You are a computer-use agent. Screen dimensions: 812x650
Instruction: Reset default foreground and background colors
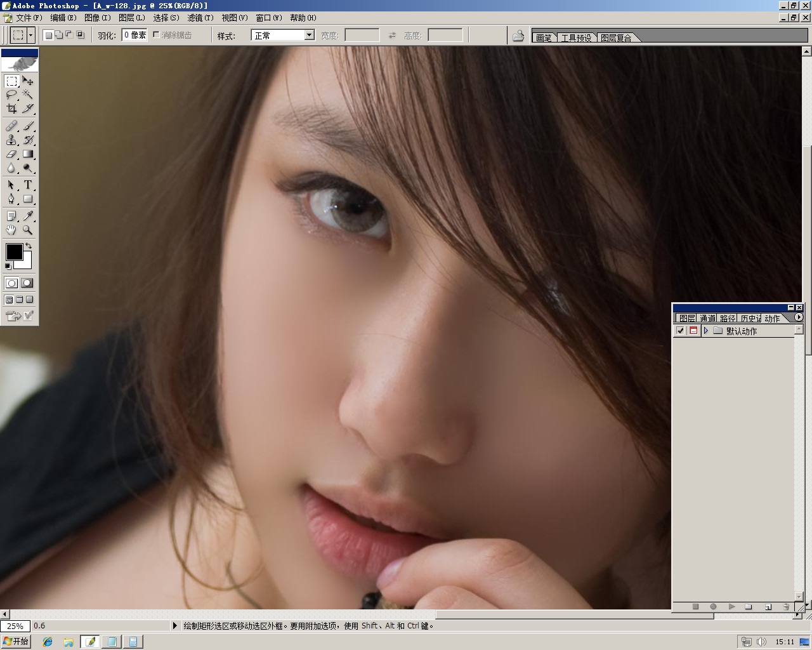(8, 266)
